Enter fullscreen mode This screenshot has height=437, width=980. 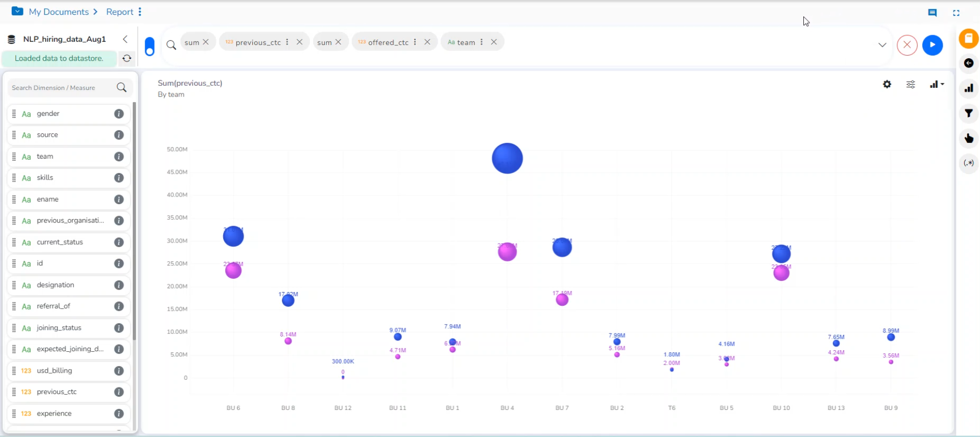[956, 13]
